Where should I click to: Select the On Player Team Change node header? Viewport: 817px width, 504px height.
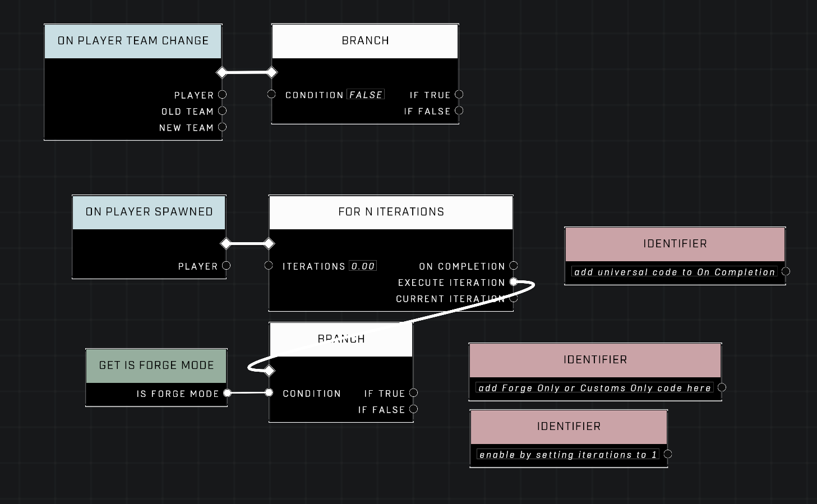(x=133, y=41)
